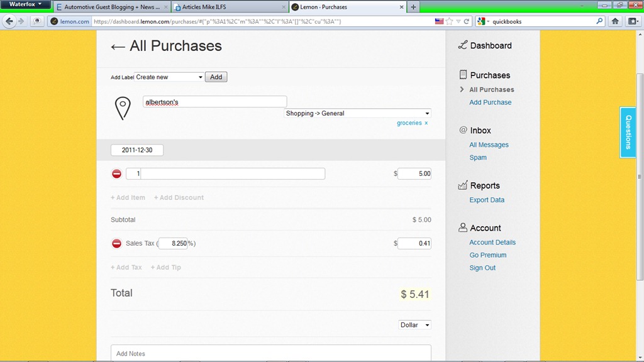Click the All Purchases sidebar link
Screen dimensions: 644x362
pos(492,89)
